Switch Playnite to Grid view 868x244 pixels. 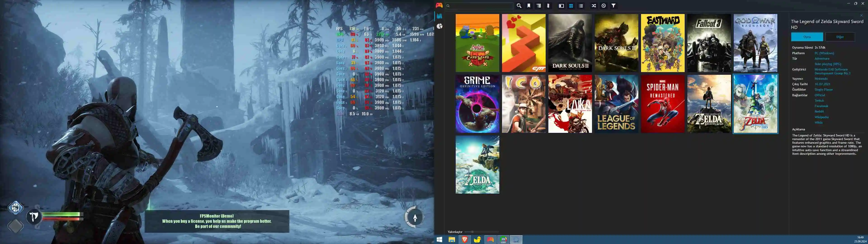[571, 6]
